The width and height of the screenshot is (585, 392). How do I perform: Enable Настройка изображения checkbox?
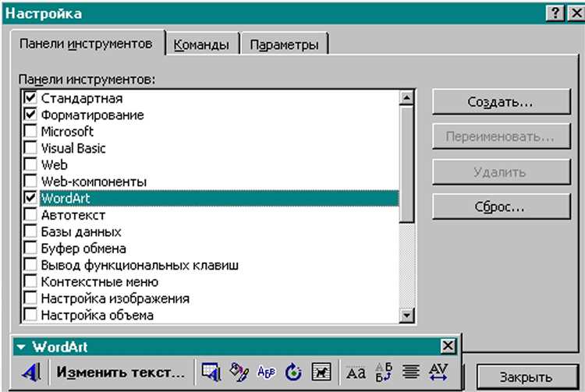[x=30, y=298]
